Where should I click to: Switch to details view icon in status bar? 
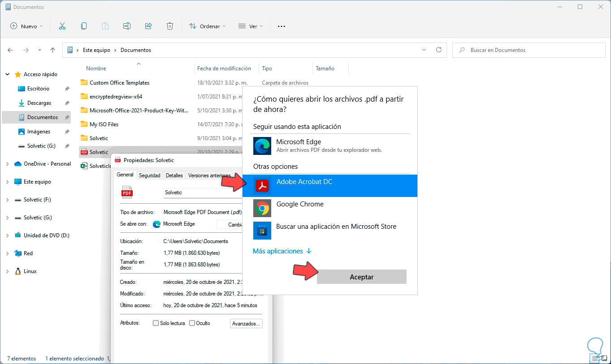595,358
